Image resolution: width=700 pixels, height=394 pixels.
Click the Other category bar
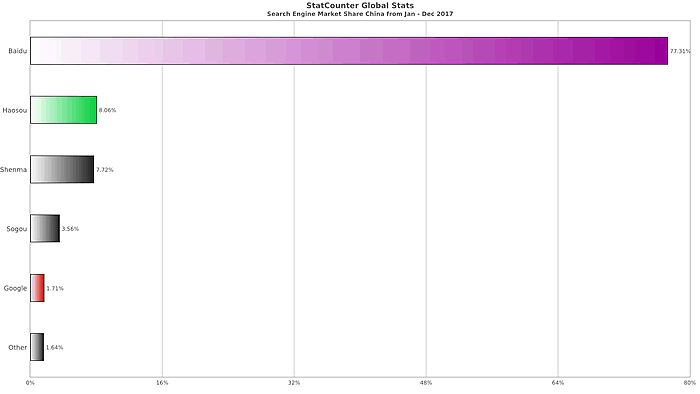[37, 347]
